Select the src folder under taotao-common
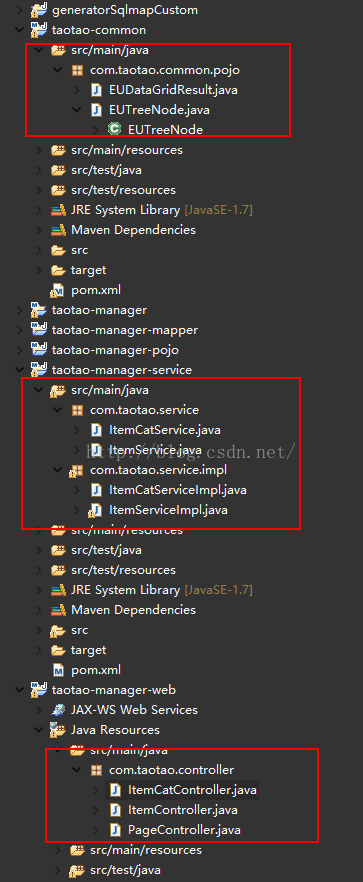Screen dimensions: 363x882 [x=79, y=250]
